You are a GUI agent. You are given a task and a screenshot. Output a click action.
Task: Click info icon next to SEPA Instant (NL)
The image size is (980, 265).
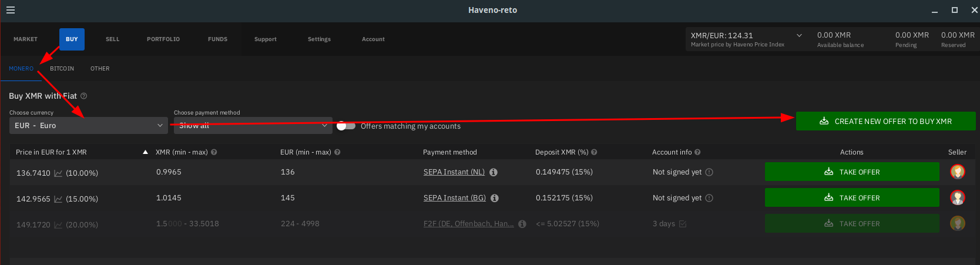pos(494,172)
